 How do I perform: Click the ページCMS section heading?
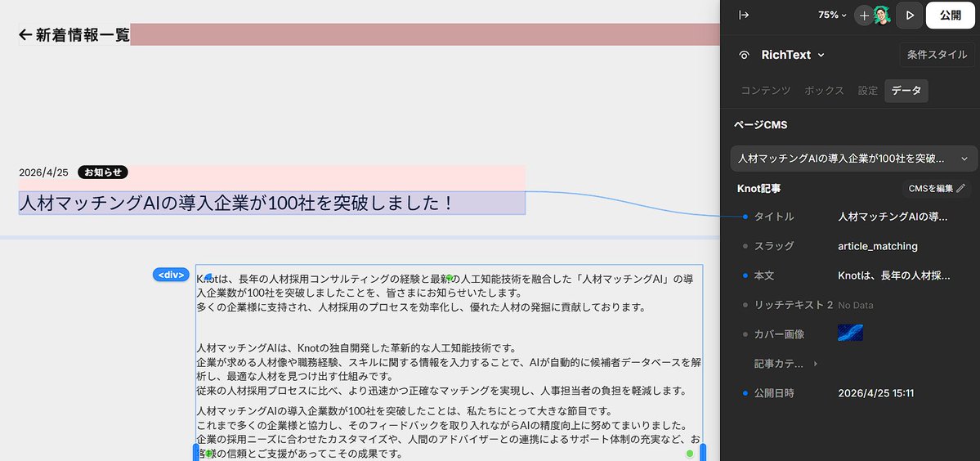pos(760,125)
